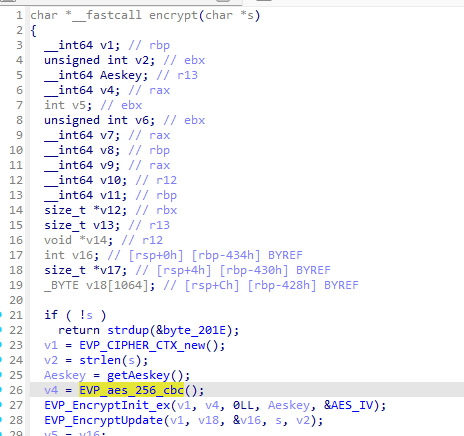Click the v4 declaration on line 6
The image size is (464, 436).
coord(107,90)
